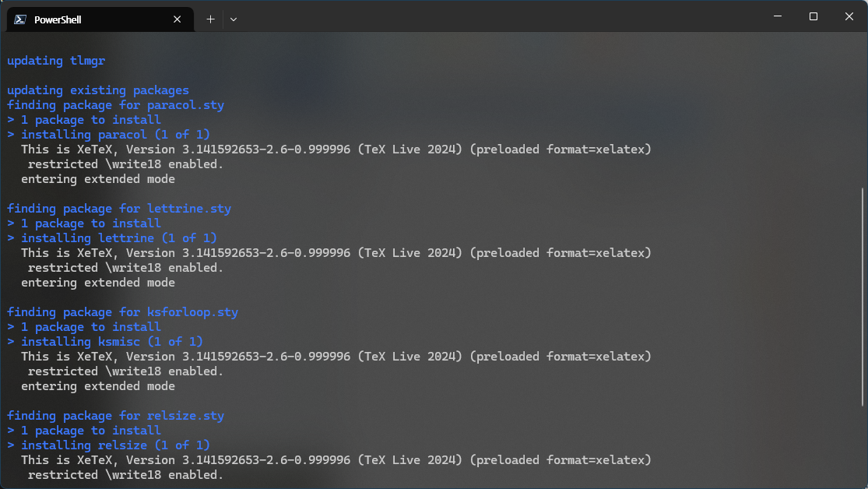Screen dimensions: 868x489
Task: Click "finding package for lettrine.sty" text
Action: pos(119,208)
